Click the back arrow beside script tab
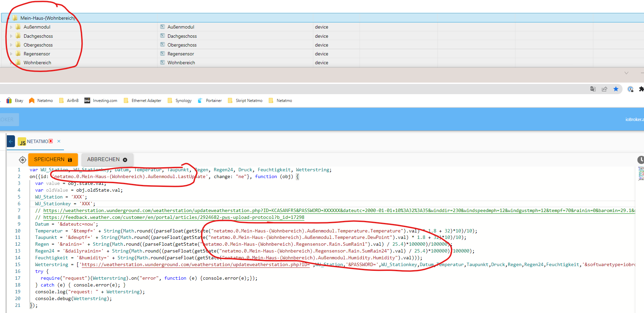The image size is (644, 313). pyautogui.click(x=11, y=141)
